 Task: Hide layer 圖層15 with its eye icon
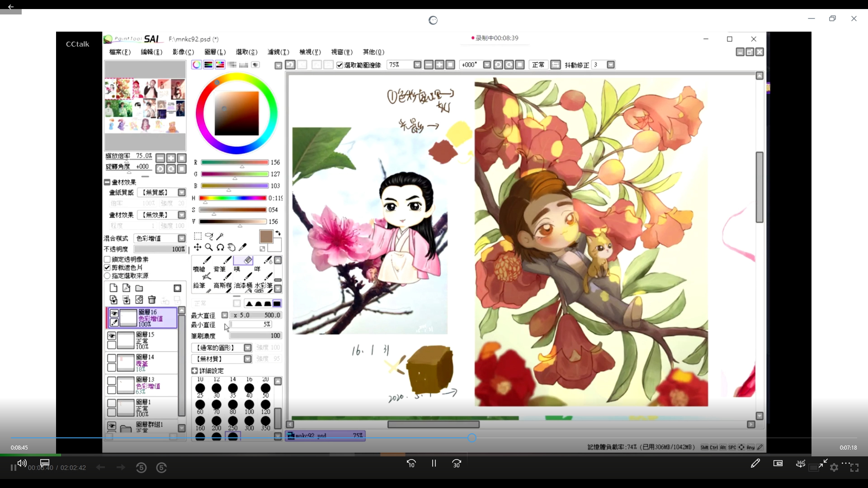click(112, 336)
